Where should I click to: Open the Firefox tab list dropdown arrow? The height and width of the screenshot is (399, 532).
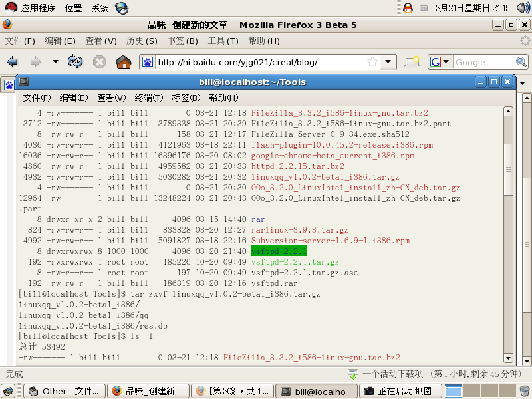point(523,83)
